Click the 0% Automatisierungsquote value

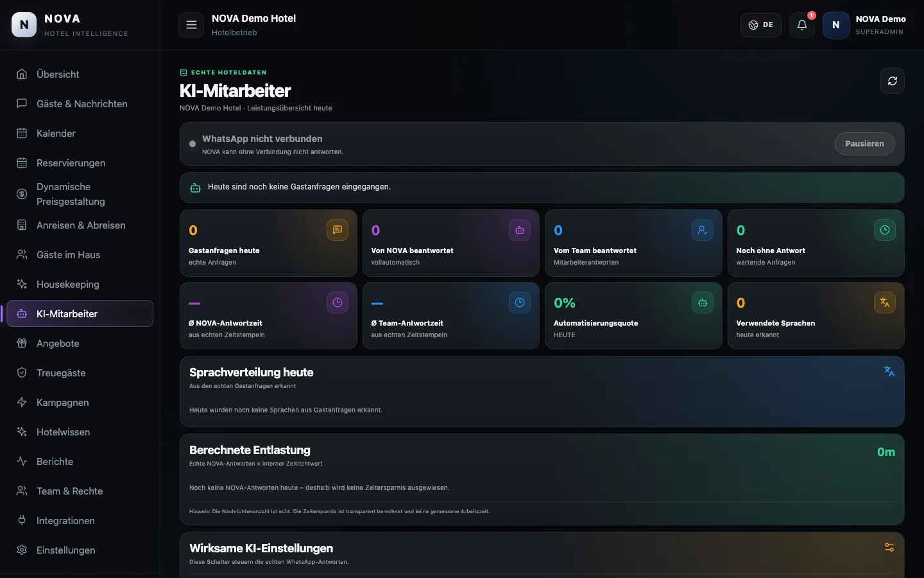point(565,303)
